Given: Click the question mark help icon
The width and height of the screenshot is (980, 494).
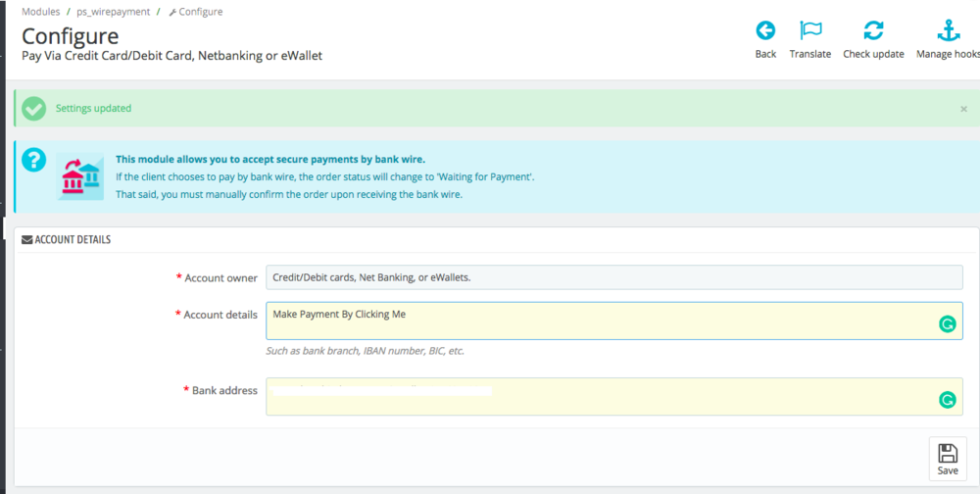Looking at the screenshot, I should coord(33,160).
